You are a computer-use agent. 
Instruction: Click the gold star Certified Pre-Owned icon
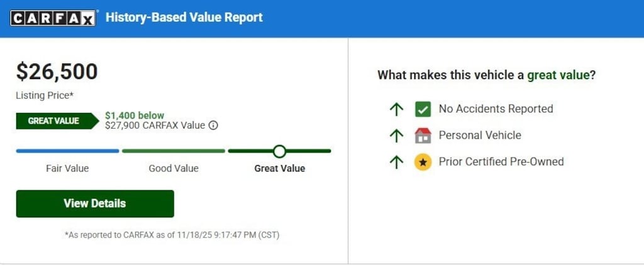click(423, 162)
